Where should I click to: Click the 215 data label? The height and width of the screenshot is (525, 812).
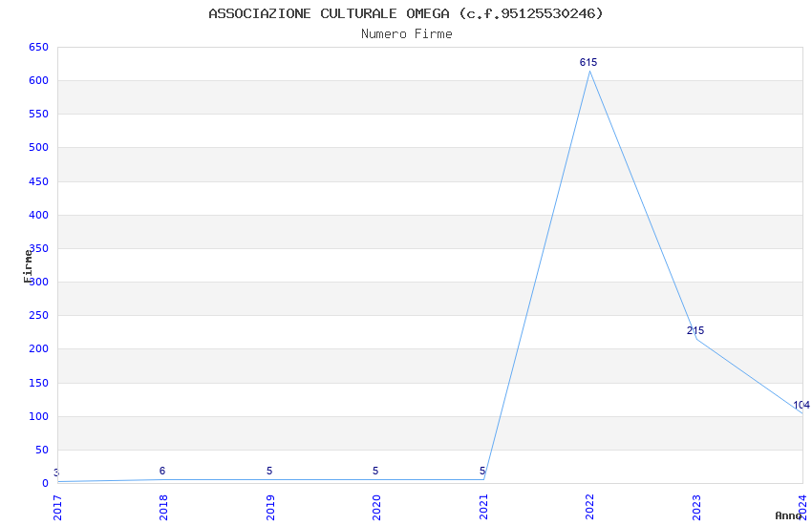695,330
